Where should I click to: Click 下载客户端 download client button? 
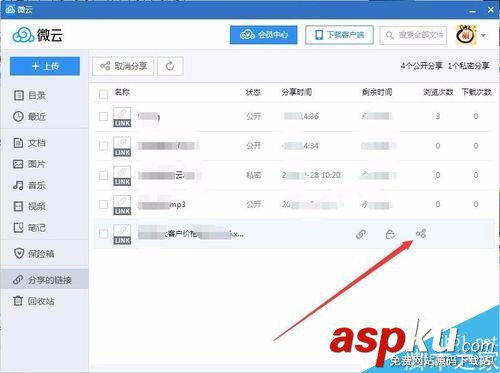click(x=339, y=35)
